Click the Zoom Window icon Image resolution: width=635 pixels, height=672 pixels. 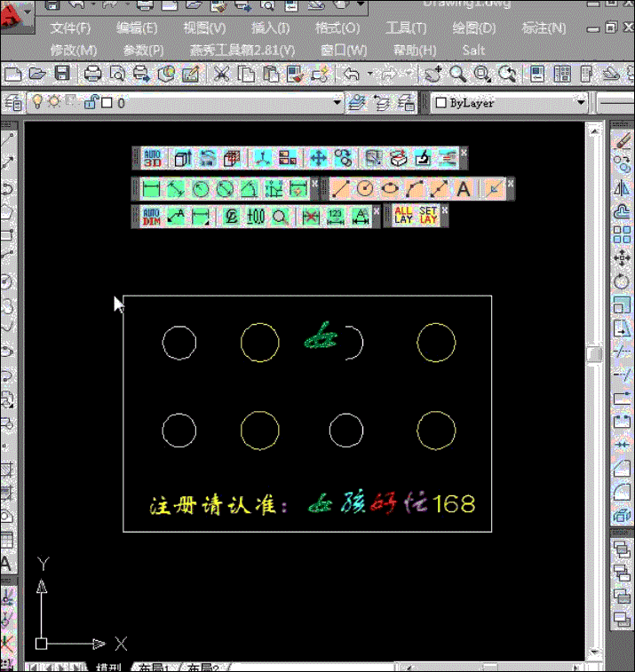[x=482, y=74]
